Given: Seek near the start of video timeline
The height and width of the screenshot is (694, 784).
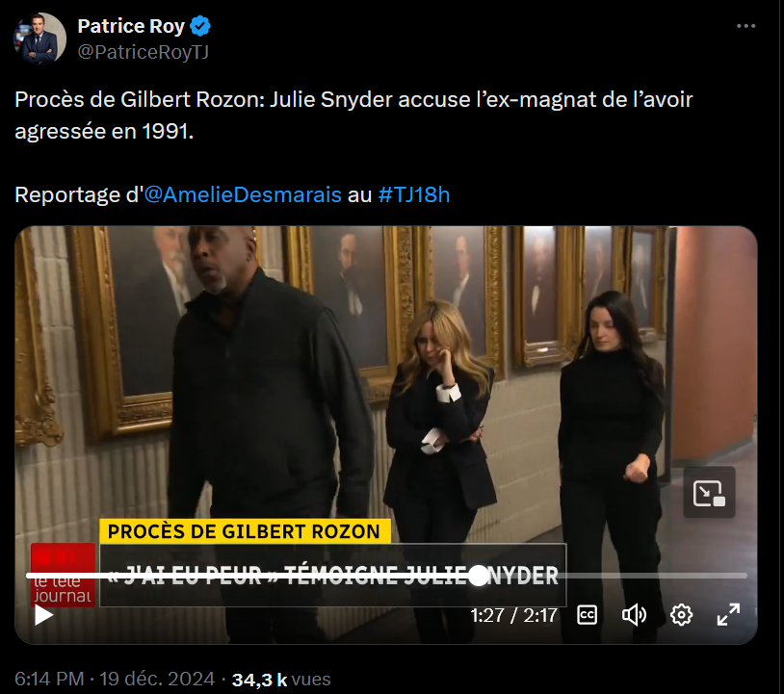Looking at the screenshot, I should (35, 576).
